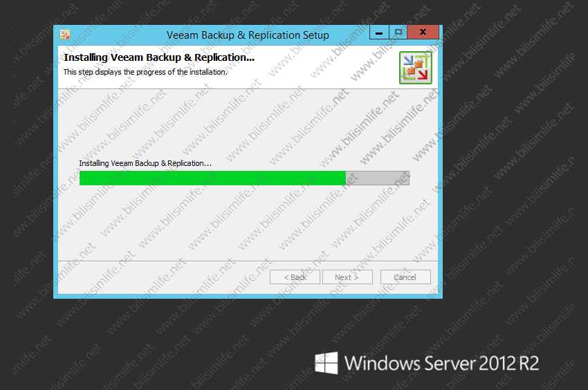Maximize the Veeam Setup window
Viewport: 588px width, 390px height.
click(x=398, y=32)
